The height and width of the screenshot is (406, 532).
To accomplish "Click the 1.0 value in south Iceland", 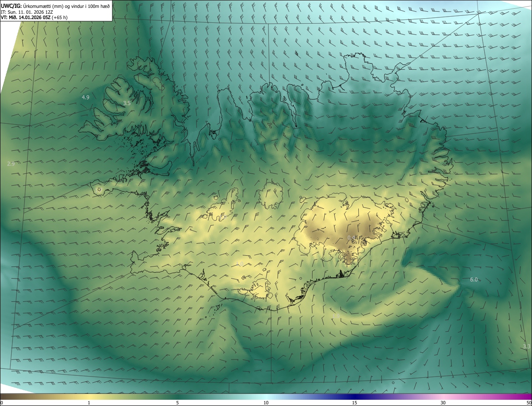I will pyautogui.click(x=239, y=264).
